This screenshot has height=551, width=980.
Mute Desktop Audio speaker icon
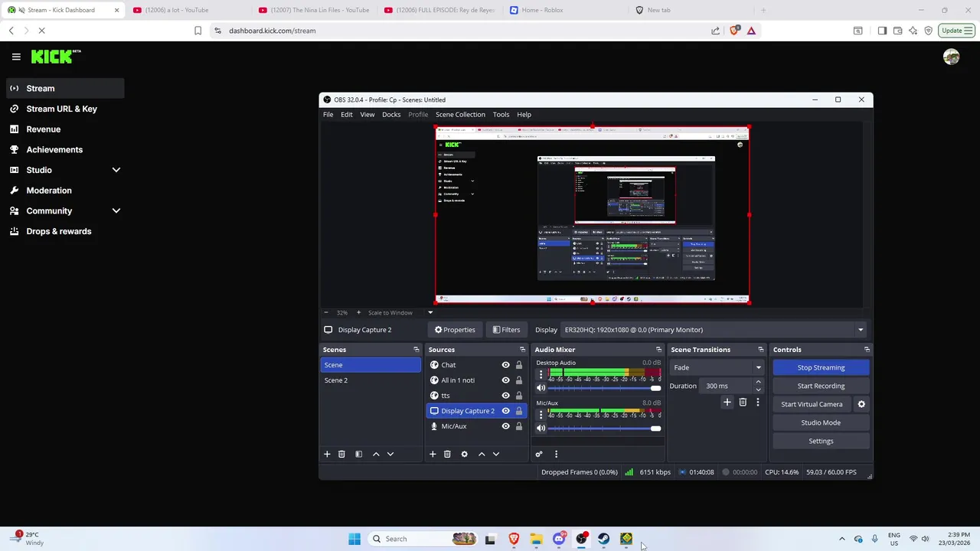[x=541, y=388]
